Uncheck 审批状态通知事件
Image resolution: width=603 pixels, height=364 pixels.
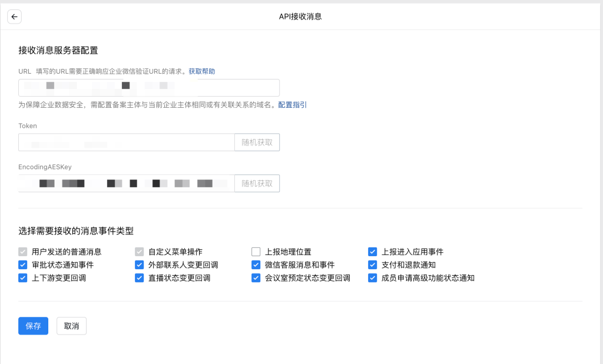pos(22,264)
